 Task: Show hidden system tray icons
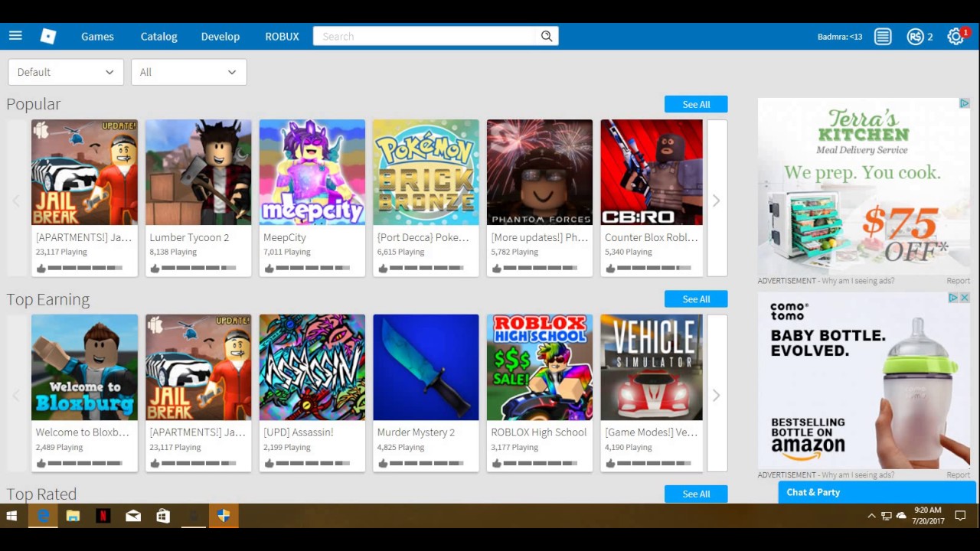point(871,517)
